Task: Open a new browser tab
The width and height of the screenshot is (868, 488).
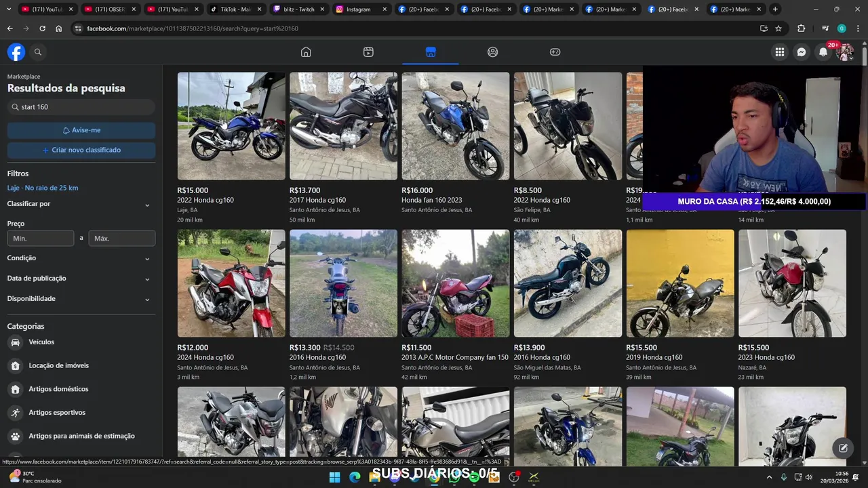Action: tap(775, 9)
